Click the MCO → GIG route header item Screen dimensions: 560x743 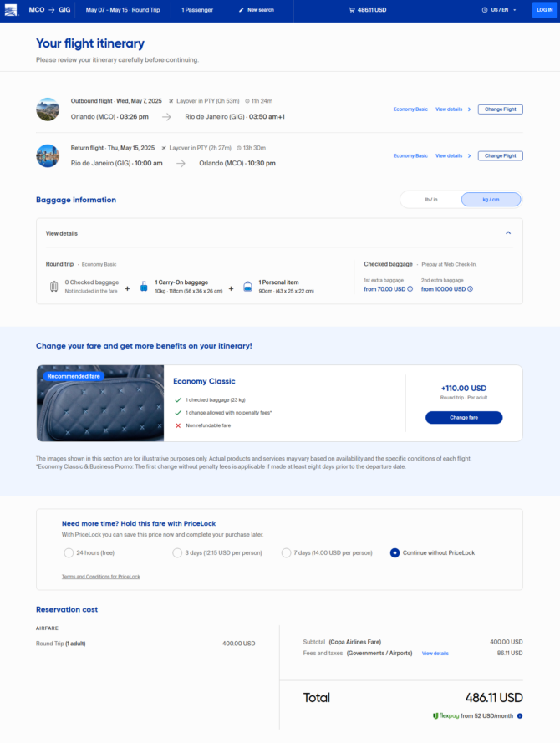pyautogui.click(x=49, y=9)
